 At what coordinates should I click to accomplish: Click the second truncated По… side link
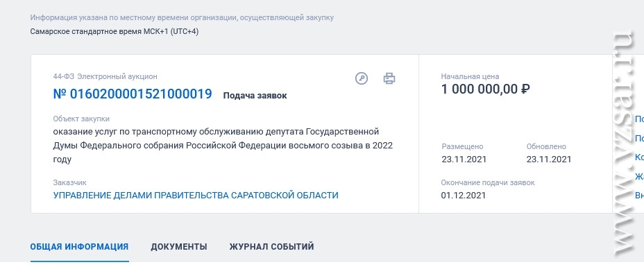(639, 138)
